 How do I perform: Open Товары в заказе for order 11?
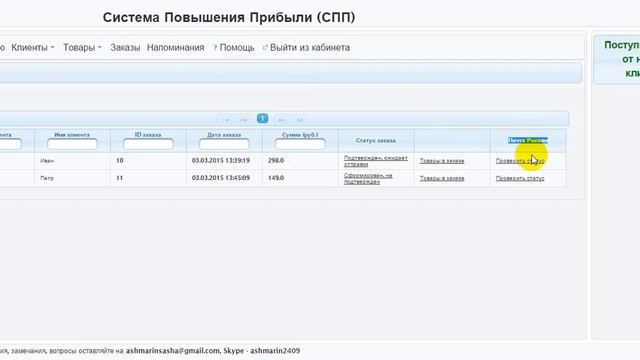442,178
